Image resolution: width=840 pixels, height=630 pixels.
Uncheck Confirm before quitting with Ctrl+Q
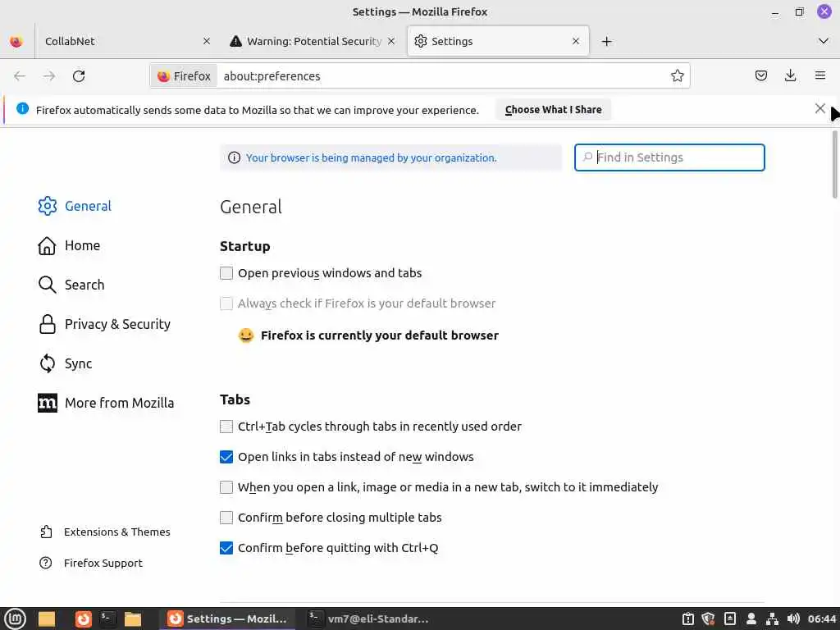[226, 548]
